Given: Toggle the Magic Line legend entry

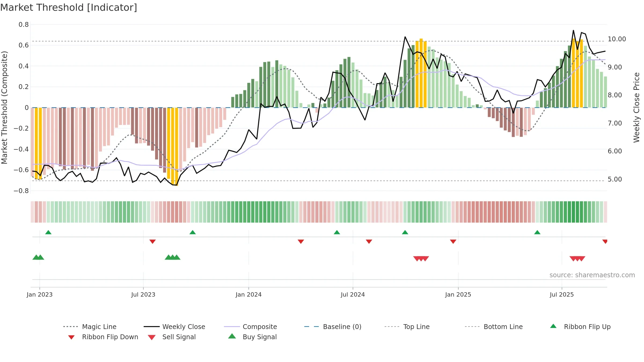Looking at the screenshot, I should [x=90, y=327].
